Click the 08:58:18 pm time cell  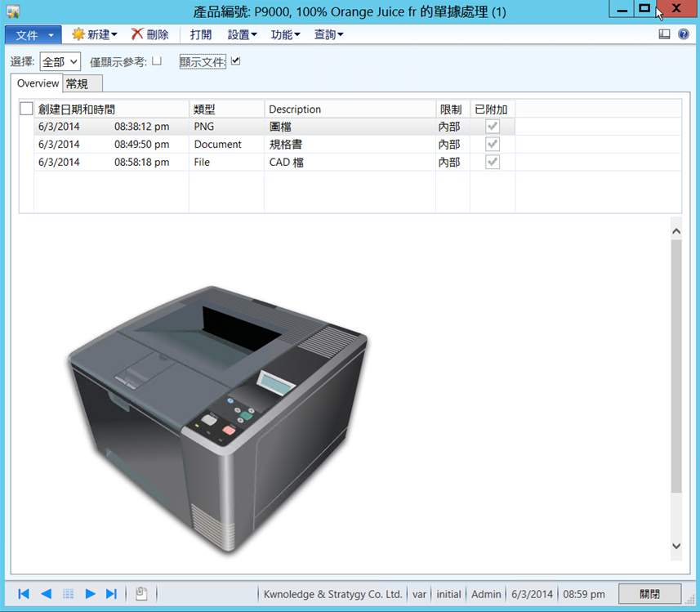141,162
